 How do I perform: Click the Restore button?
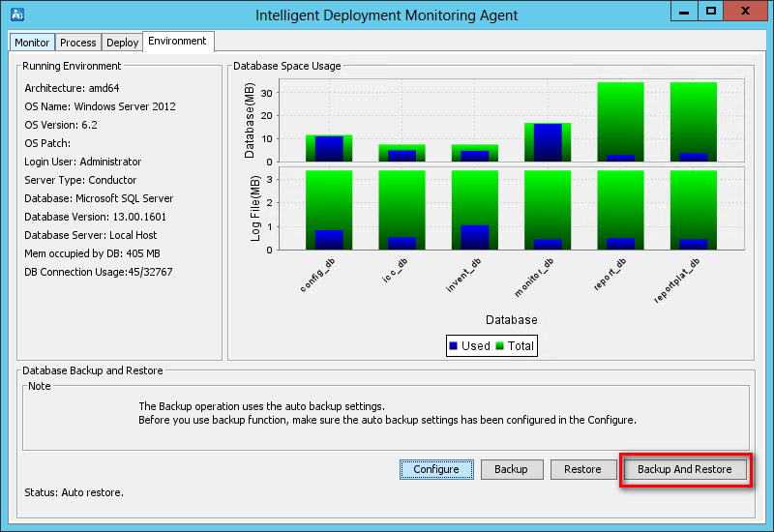tap(583, 469)
